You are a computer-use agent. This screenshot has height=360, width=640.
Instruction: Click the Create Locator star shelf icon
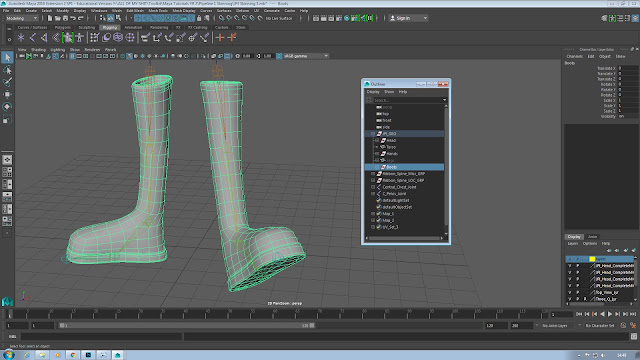21,38
